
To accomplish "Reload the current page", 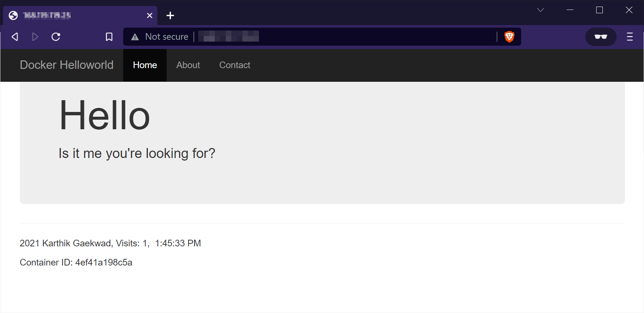I will 56,36.
